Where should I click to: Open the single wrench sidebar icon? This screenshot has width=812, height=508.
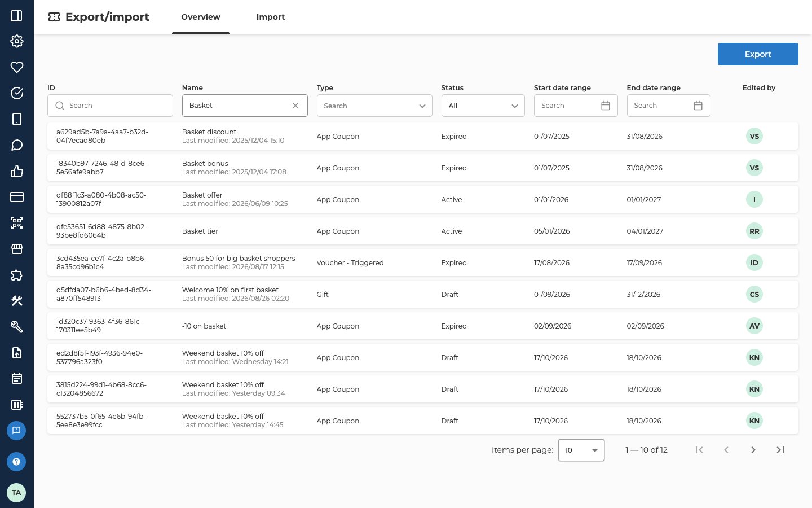click(17, 327)
